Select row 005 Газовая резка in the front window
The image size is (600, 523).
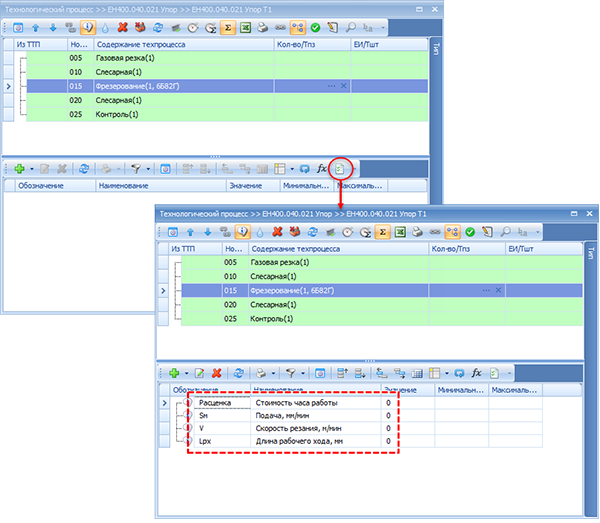point(382,262)
